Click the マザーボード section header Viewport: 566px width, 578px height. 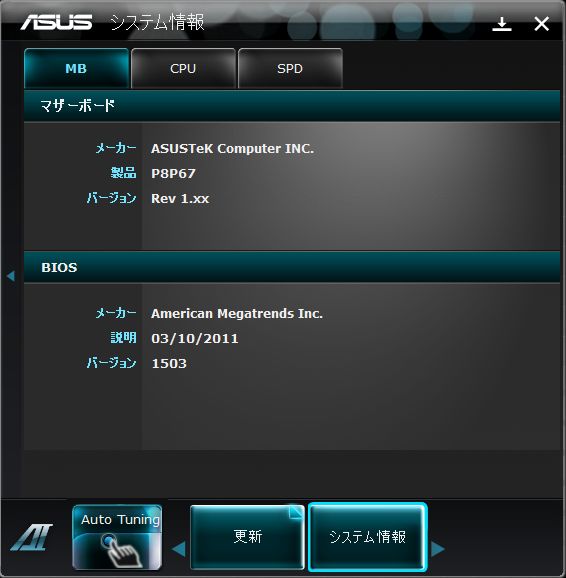coord(292,106)
